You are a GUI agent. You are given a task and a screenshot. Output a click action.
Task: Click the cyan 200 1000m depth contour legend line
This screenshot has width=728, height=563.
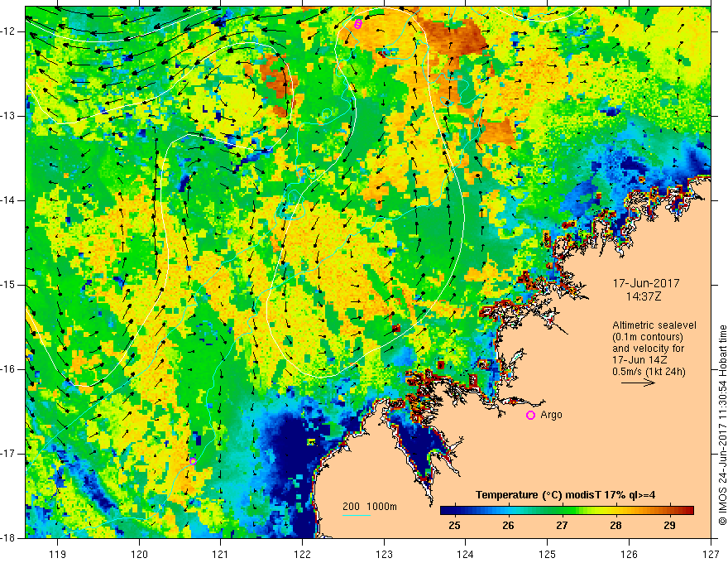[x=356, y=515]
